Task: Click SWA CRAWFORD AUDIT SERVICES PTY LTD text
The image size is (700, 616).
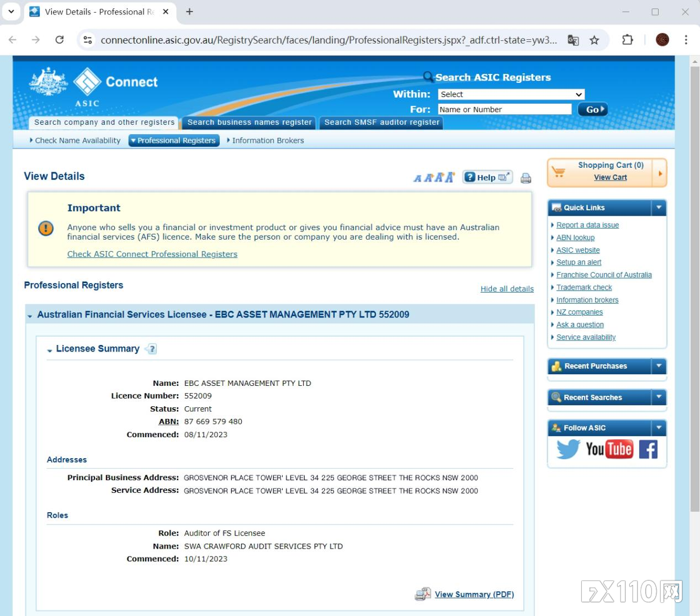Action: click(x=263, y=546)
